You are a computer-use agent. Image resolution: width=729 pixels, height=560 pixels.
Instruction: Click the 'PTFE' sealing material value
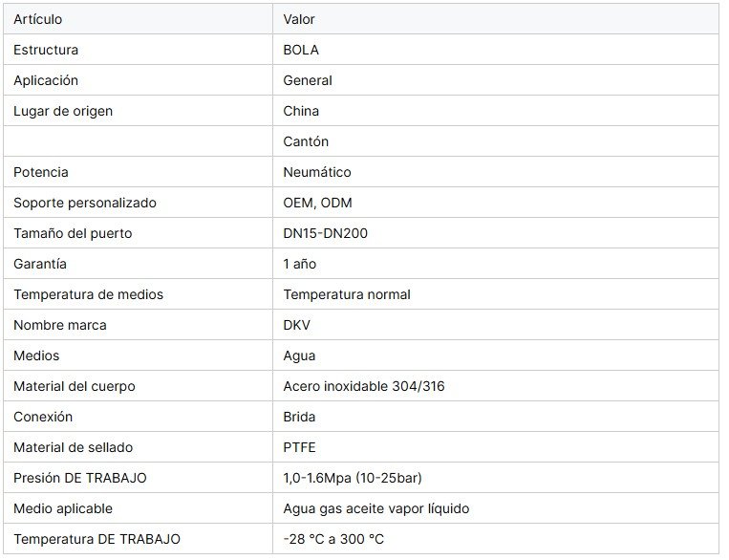coord(300,447)
